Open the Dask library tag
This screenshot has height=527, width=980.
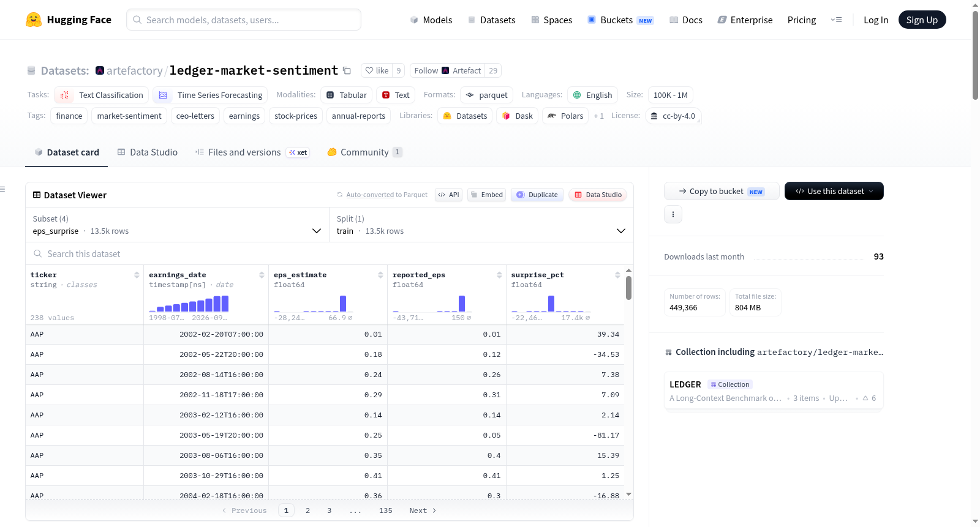518,116
